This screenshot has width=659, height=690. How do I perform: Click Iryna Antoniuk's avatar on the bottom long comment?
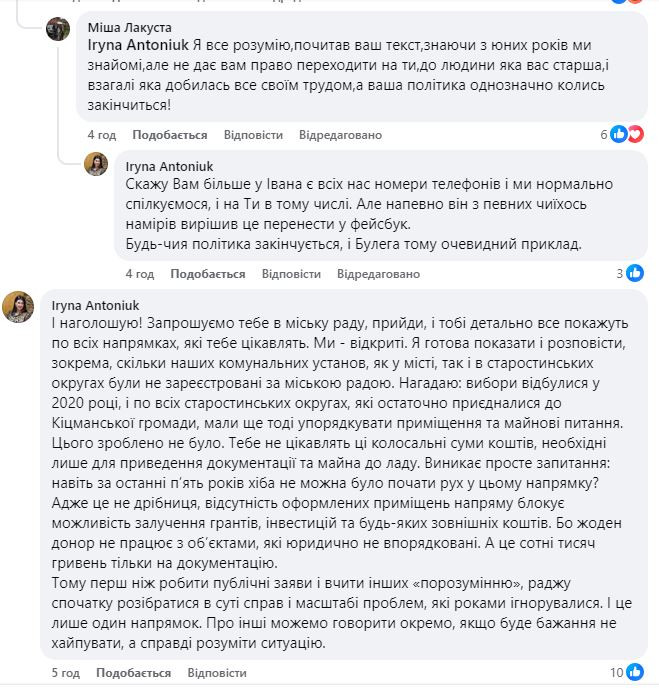coord(19,307)
